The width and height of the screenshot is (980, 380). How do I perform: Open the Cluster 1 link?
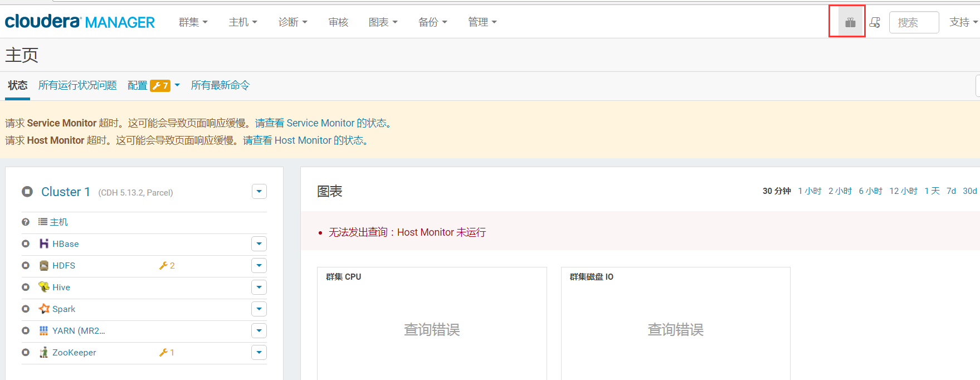point(66,192)
